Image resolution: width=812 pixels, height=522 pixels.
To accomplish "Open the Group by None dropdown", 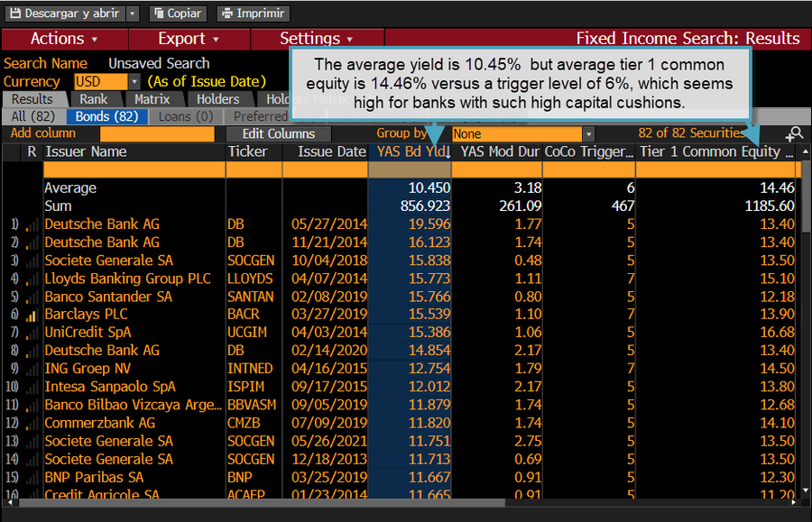I will [x=588, y=134].
